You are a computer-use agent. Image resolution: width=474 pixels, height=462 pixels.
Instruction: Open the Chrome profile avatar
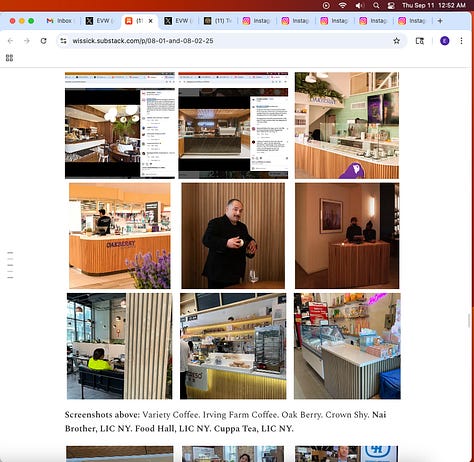[x=445, y=41]
